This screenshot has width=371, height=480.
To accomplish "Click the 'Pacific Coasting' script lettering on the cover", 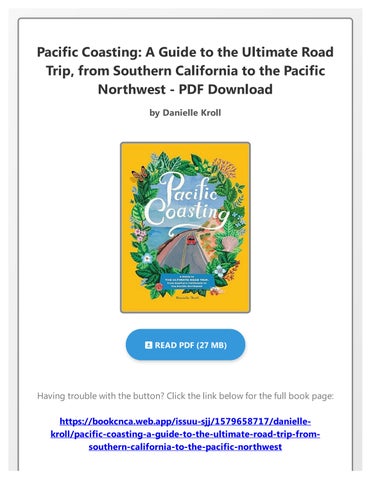I will (x=187, y=203).
